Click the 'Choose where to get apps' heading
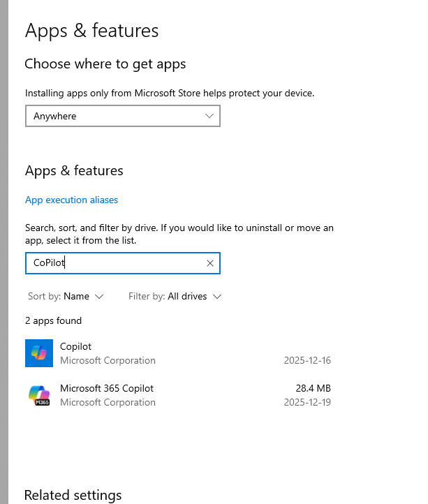 tap(105, 64)
